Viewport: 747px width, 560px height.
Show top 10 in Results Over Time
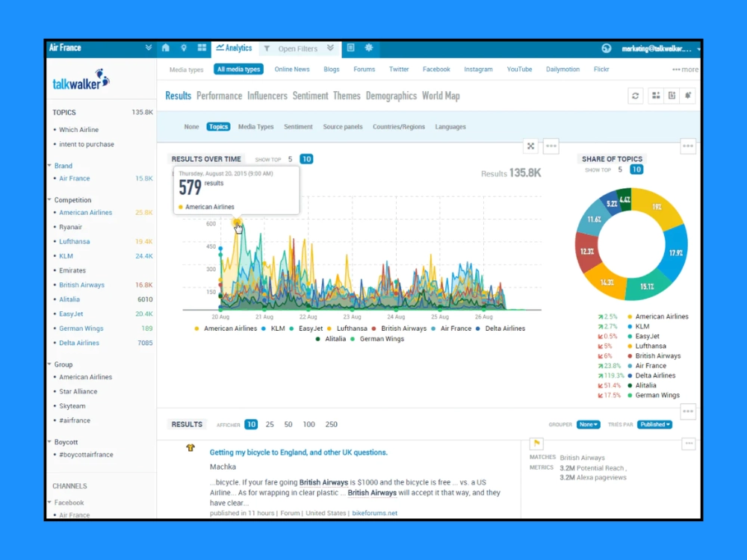point(306,159)
